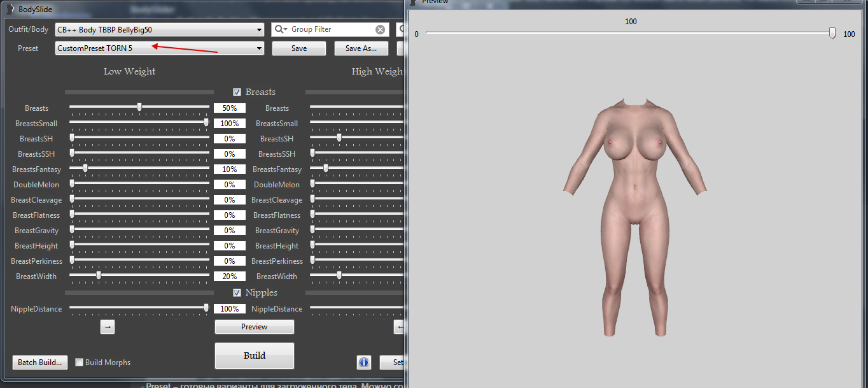The image size is (868, 388).
Task: Click the Preview window title bar icon
Action: click(x=413, y=2)
